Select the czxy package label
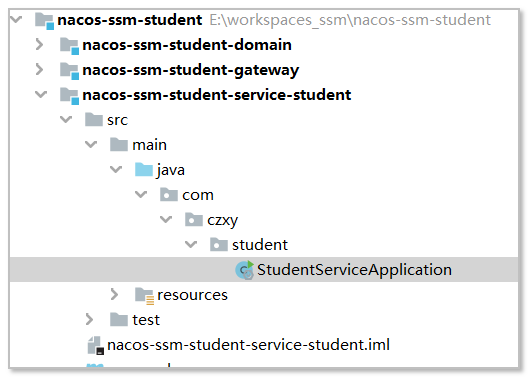This screenshot has width=528, height=377. (223, 221)
